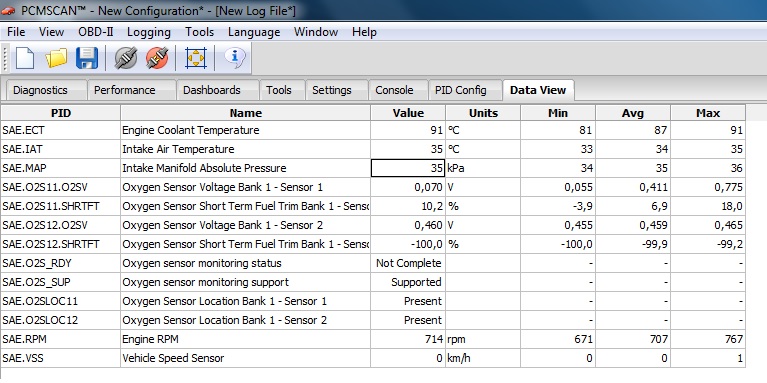Screen dimensions: 767x383
Task: Switch to the PID Config tab
Action: click(465, 90)
